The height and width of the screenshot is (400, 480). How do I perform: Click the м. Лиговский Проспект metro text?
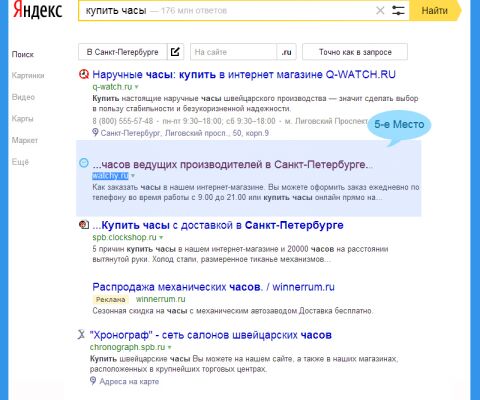[326, 121]
